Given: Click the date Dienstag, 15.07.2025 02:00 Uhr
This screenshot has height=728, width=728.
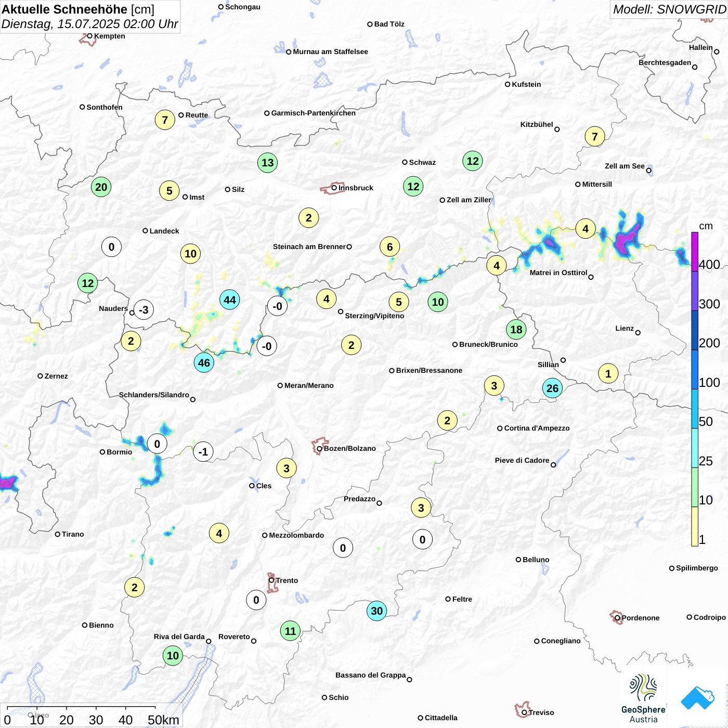Looking at the screenshot, I should click(x=89, y=24).
